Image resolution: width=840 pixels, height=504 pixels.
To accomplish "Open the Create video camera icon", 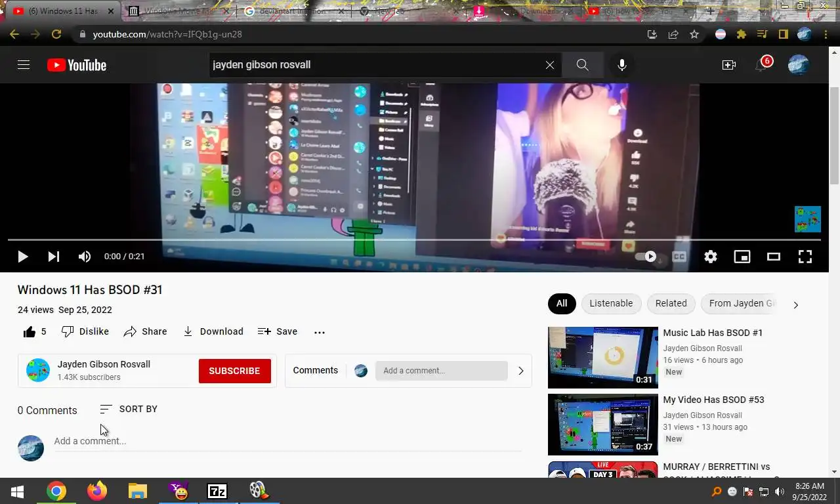I will pos(729,65).
